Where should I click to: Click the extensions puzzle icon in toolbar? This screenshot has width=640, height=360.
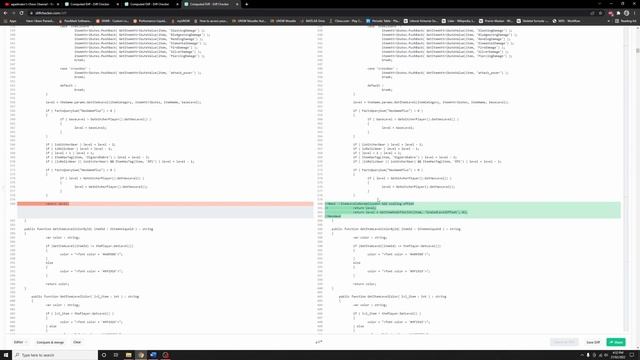point(618,13)
